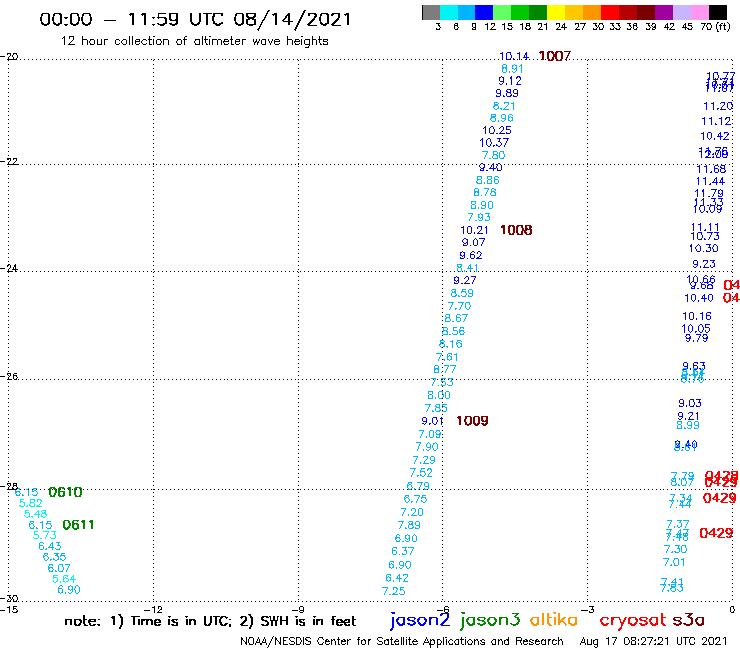This screenshot has width=740, height=650.
Task: Click the 9.01 reading beside 1009
Action: point(432,421)
